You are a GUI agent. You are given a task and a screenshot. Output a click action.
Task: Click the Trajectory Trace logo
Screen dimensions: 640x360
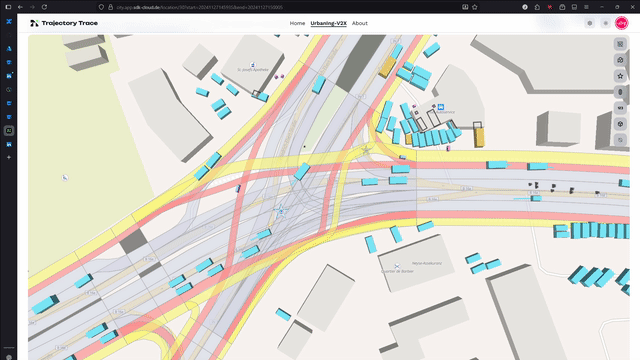(x=64, y=23)
